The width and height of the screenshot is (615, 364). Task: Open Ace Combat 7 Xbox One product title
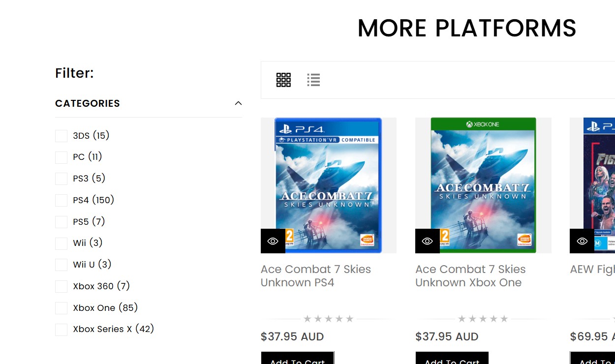click(470, 276)
